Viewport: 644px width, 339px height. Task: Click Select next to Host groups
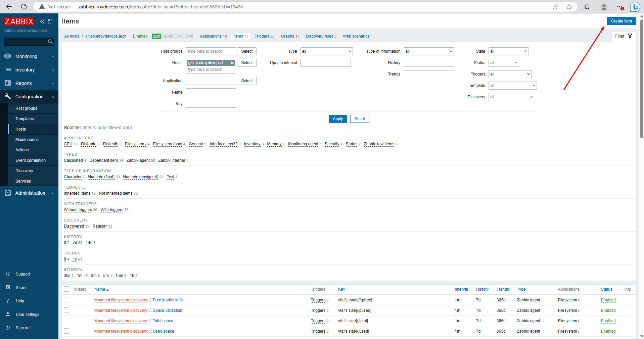coord(247,51)
